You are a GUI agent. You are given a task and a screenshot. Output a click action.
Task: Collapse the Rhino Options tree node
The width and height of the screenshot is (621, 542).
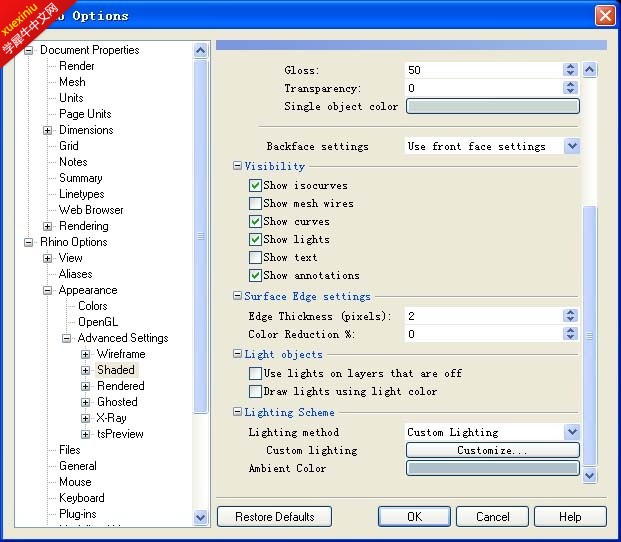pyautogui.click(x=29, y=242)
